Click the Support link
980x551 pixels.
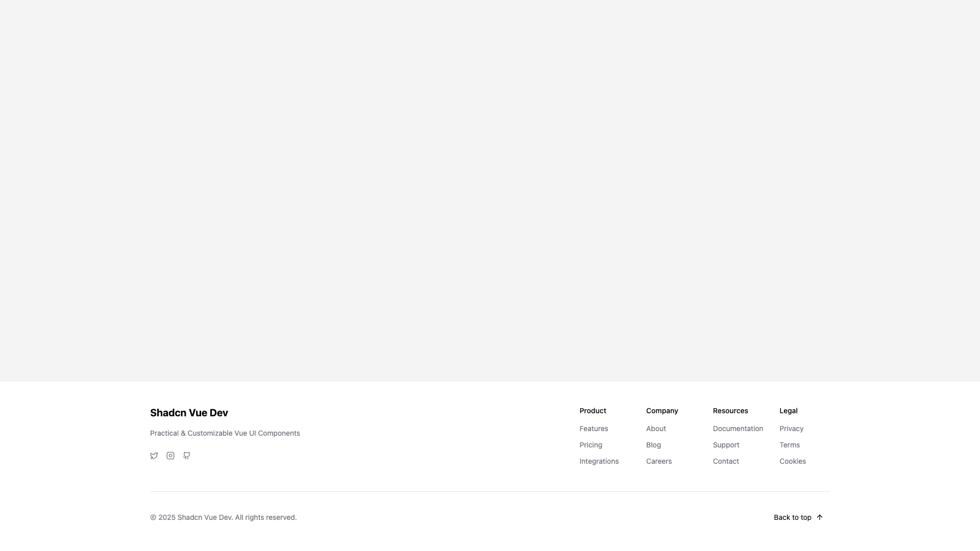click(726, 445)
